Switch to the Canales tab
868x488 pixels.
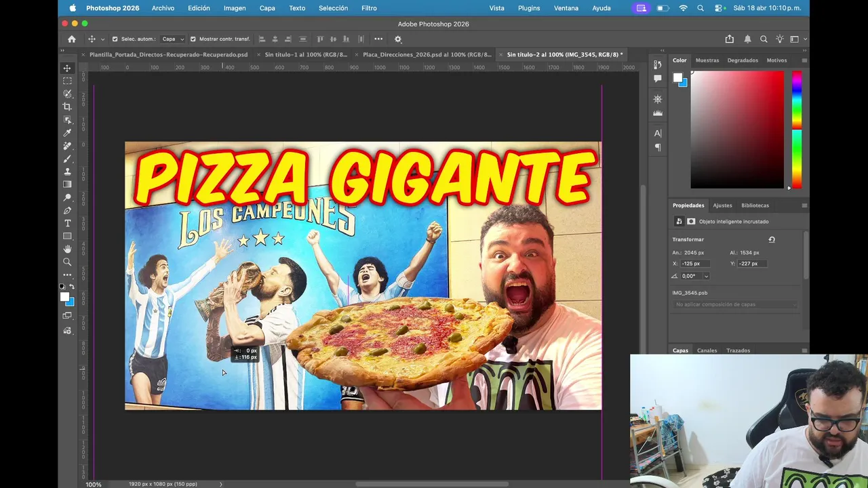pyautogui.click(x=707, y=350)
